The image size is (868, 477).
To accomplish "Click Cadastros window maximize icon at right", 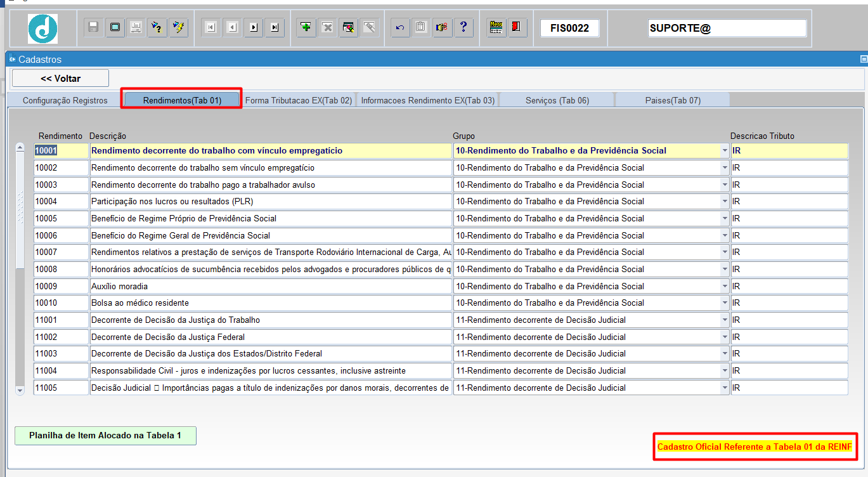I will [863, 59].
